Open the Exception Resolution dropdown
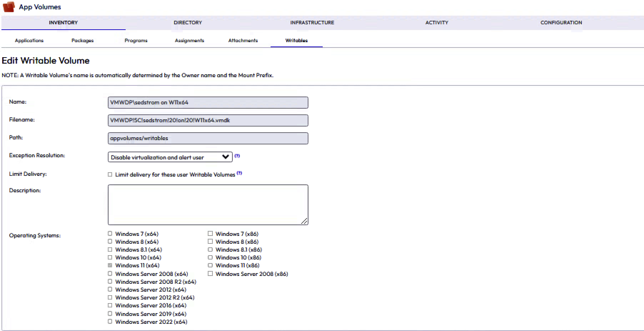Image resolution: width=644 pixels, height=331 pixels. (170, 157)
